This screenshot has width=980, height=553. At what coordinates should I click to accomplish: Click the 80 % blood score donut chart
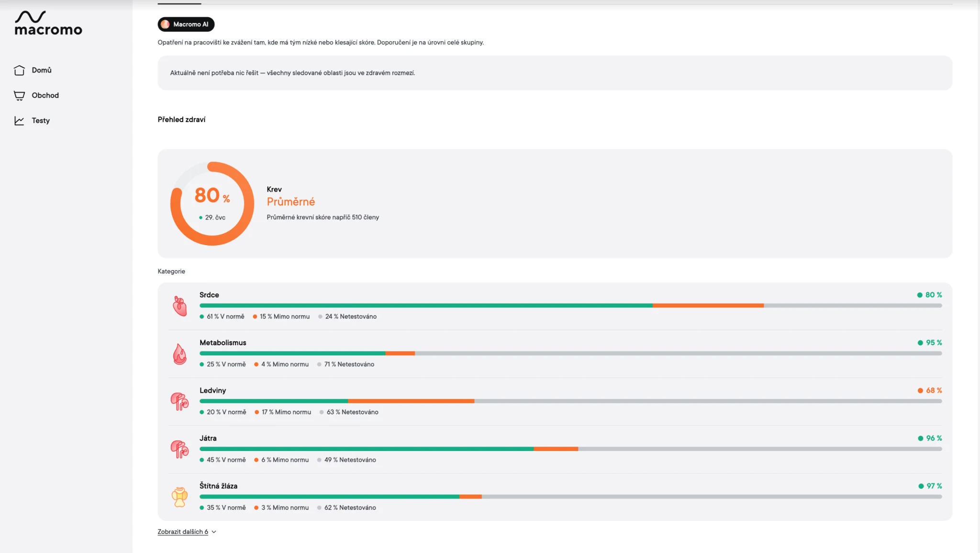click(x=212, y=204)
